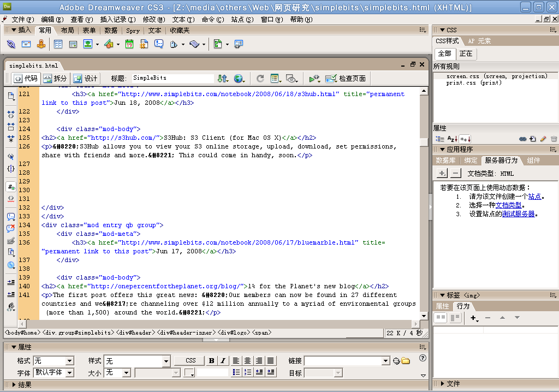Refresh design view icon

tap(260, 79)
